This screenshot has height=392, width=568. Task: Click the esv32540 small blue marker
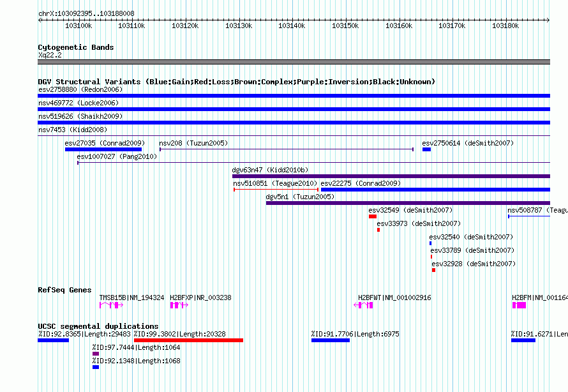click(x=430, y=243)
